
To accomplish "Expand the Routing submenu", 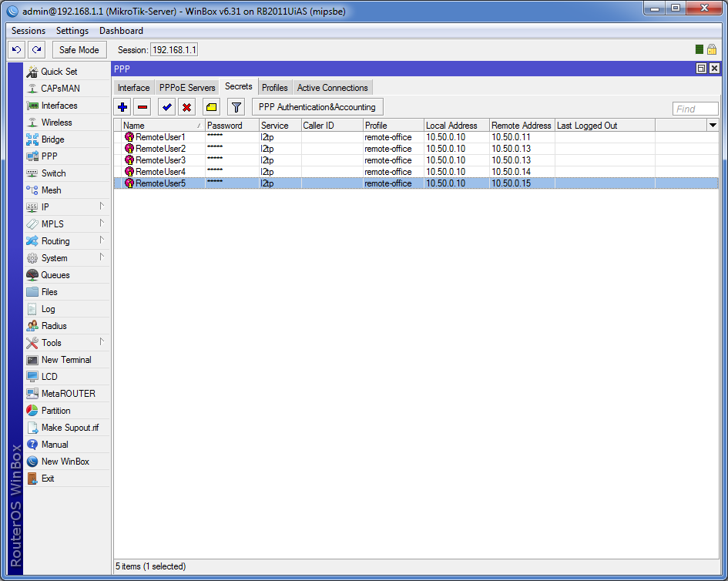I will click(67, 240).
